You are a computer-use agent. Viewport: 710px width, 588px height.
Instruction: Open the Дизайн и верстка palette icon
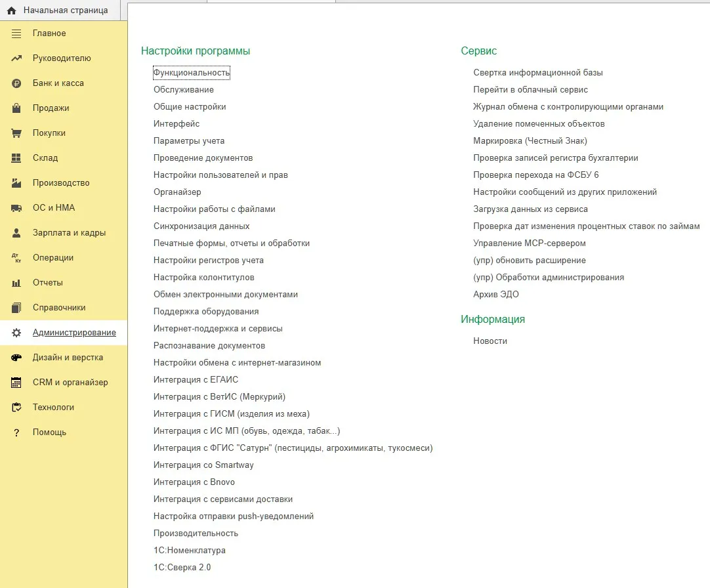coord(16,358)
